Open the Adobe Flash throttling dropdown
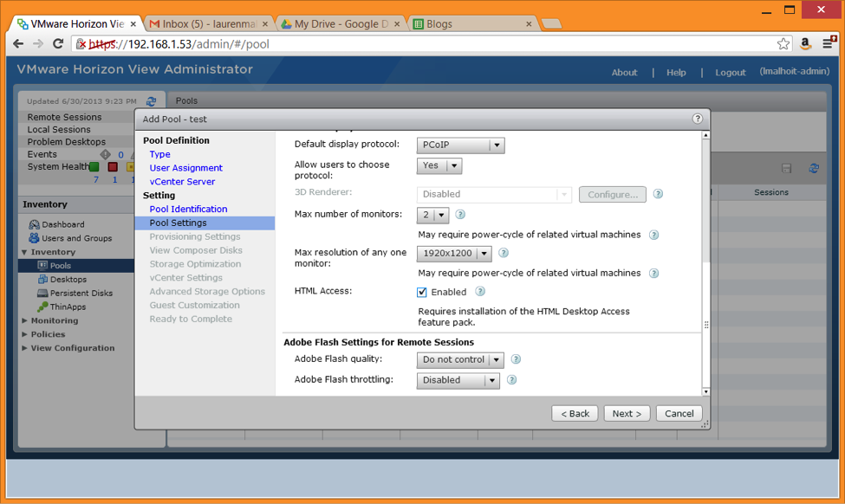The height and width of the screenshot is (504, 845). pyautogui.click(x=458, y=380)
